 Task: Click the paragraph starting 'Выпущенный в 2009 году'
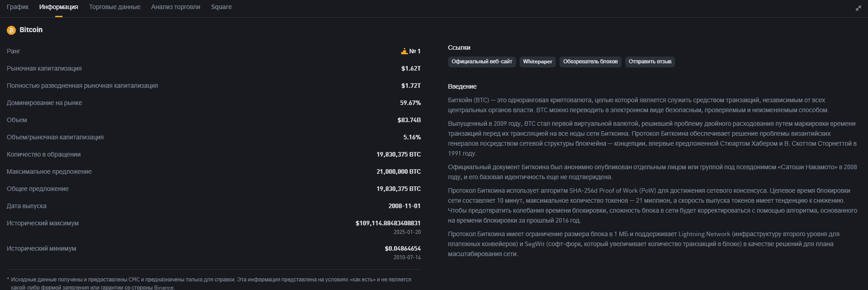pos(652,138)
